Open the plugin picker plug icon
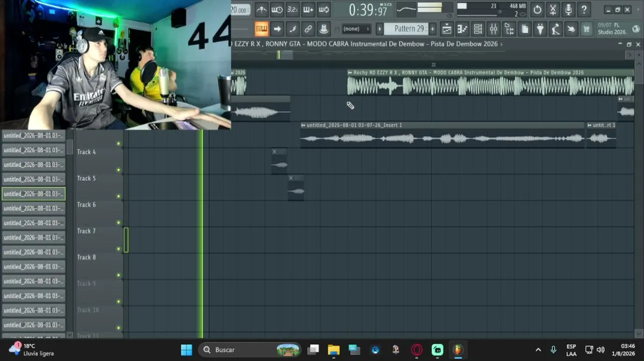Viewport: 644px width, 361px height. pos(540,29)
